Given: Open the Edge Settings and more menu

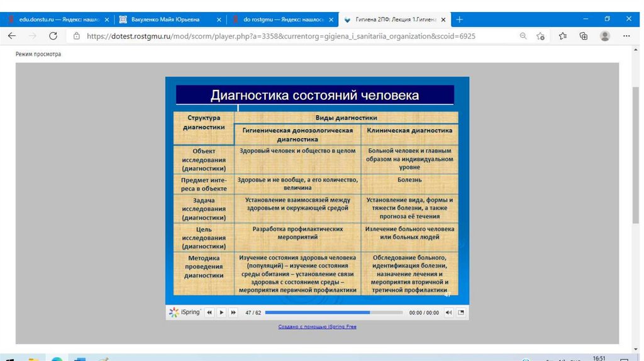Looking at the screenshot, I should (626, 36).
